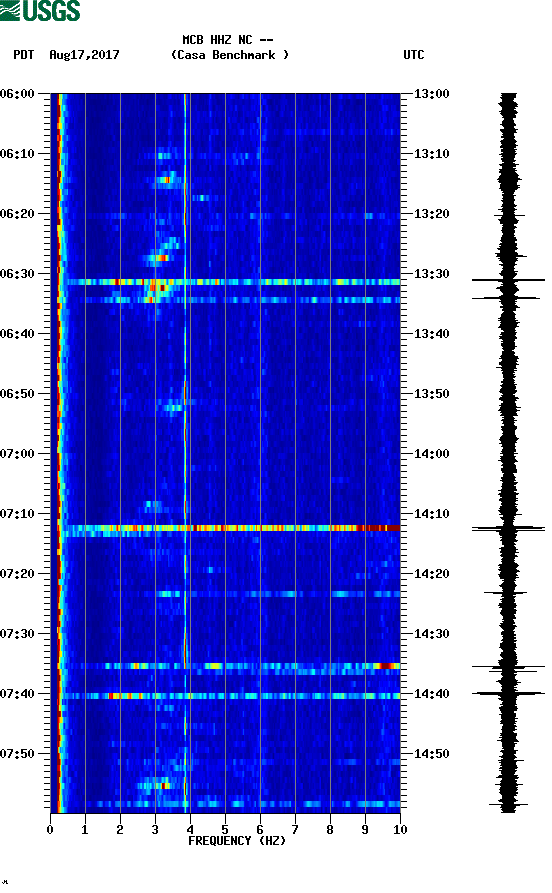Screen dimensions: 552x893
Task: Click the '07:10' PDT time label
Action: coord(18,514)
